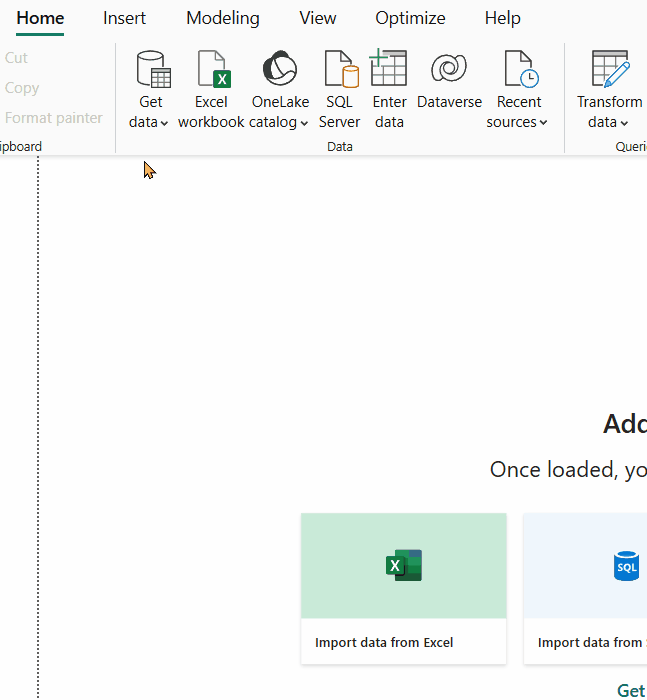Open the Excel workbook import icon
Screen dimensions: 647x700
(x=212, y=70)
